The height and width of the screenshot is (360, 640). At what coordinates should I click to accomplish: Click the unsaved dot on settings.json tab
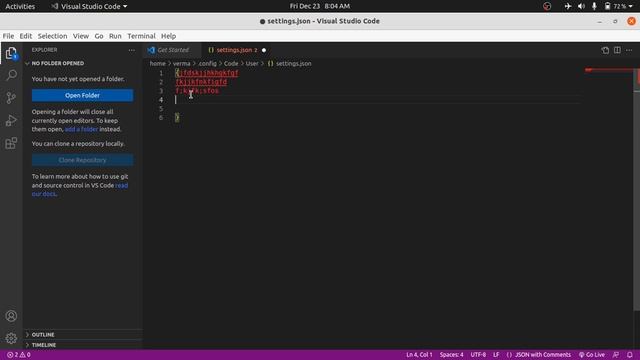pyautogui.click(x=264, y=50)
